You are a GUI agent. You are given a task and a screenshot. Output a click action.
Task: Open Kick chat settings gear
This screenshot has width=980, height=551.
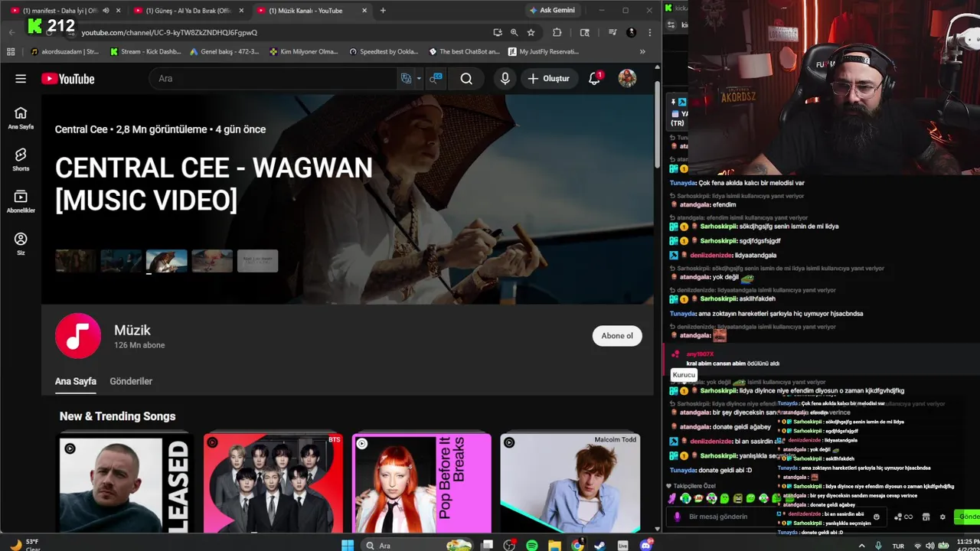(x=942, y=517)
